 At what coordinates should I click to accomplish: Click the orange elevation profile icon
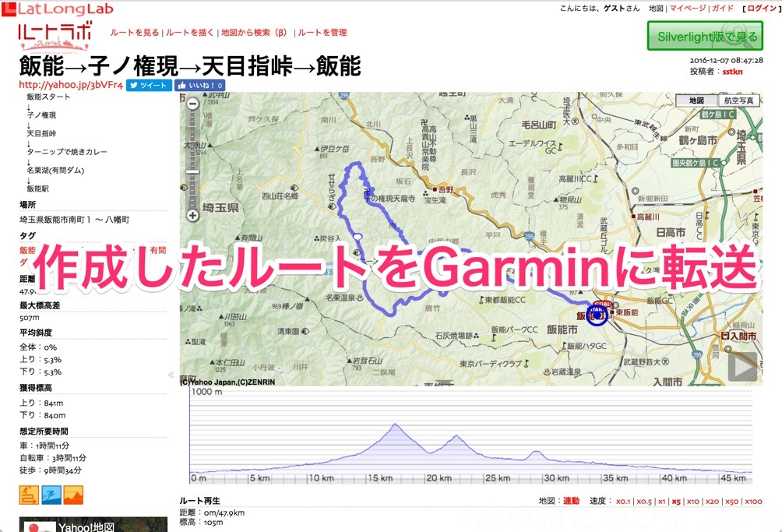click(x=73, y=495)
